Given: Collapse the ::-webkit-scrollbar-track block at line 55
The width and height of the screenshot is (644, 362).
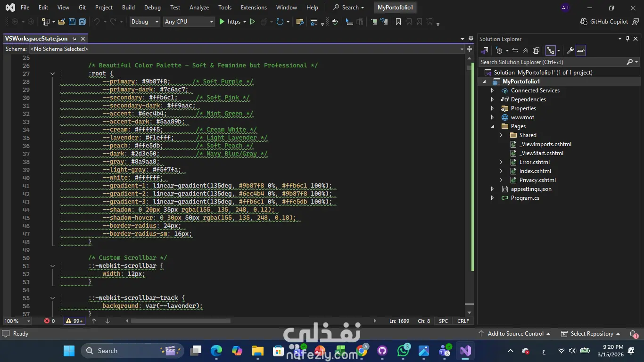Looking at the screenshot, I should (x=52, y=298).
